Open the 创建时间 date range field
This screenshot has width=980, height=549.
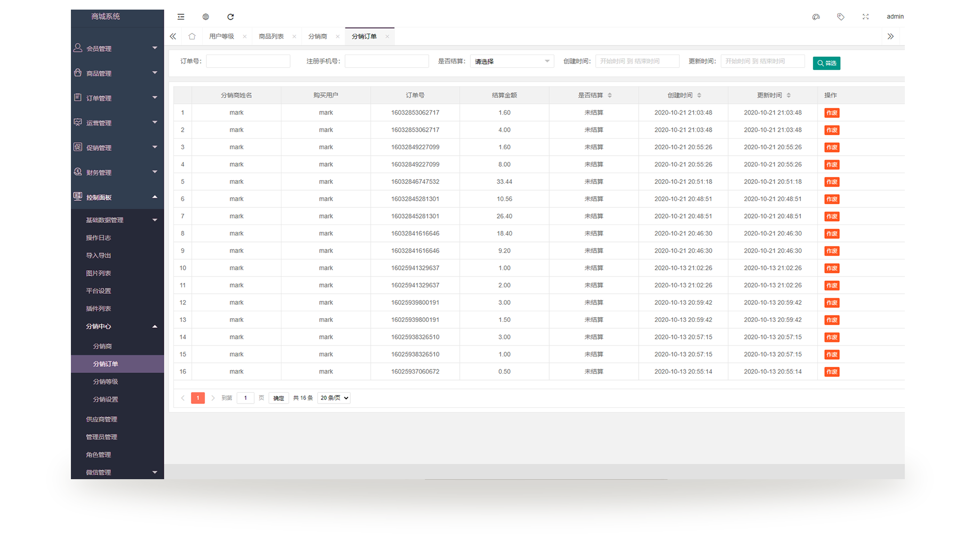click(637, 61)
